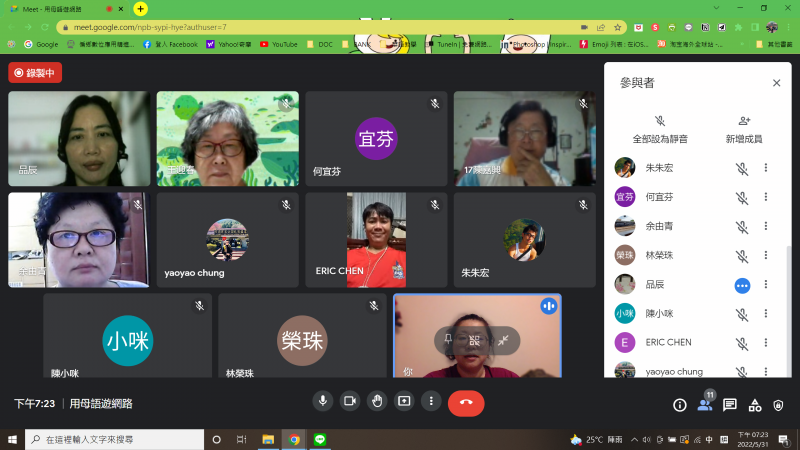Open the Yahoo bookmark
The height and width of the screenshot is (450, 800).
[x=229, y=44]
